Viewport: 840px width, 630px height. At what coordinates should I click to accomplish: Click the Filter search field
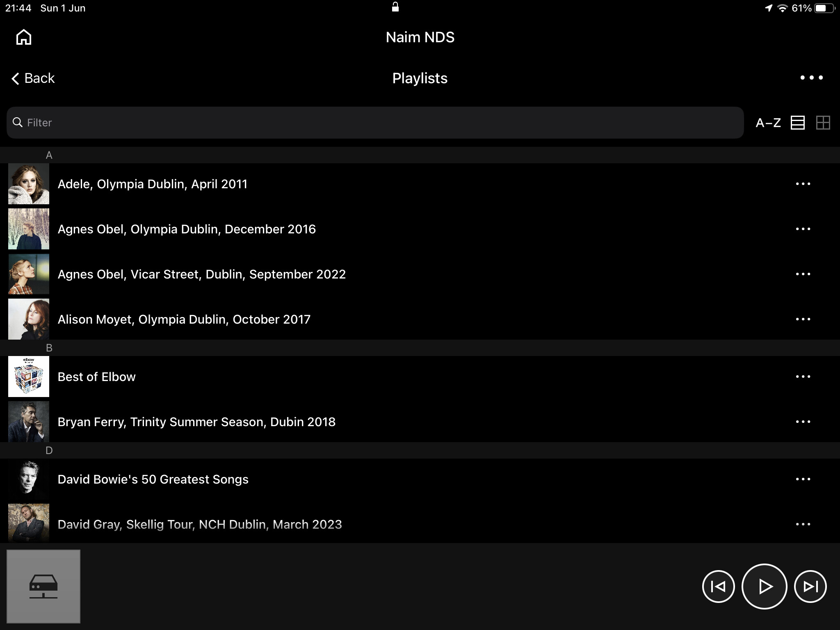pos(375,123)
